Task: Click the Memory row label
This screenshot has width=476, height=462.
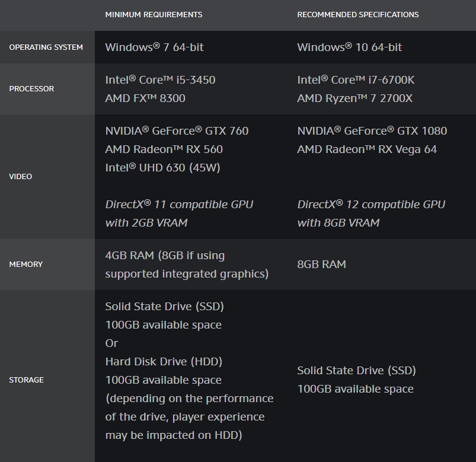Action: (26, 265)
